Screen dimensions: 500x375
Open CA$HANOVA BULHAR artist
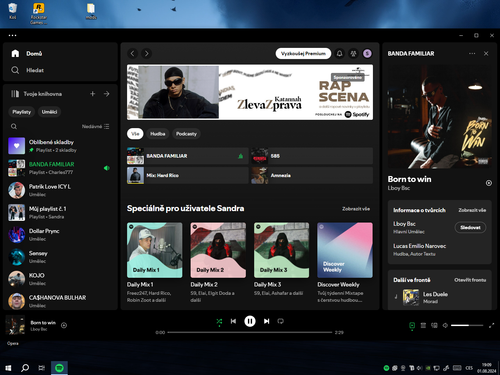coord(60,301)
